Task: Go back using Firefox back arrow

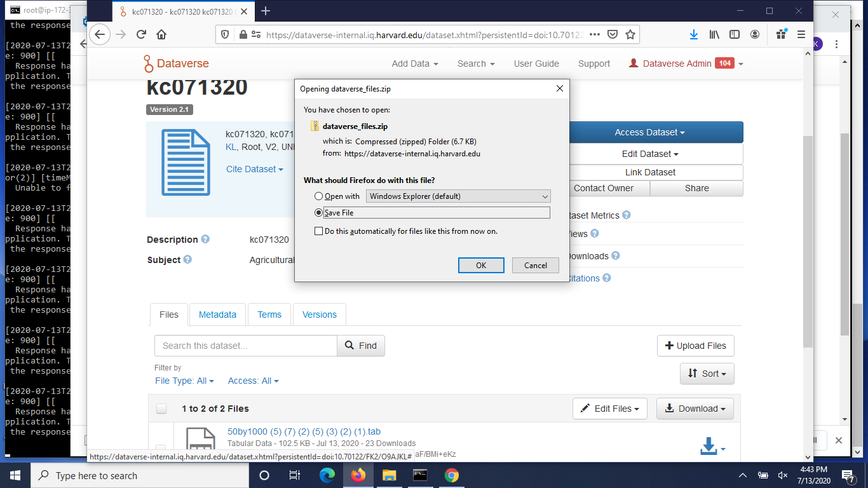Action: [100, 35]
